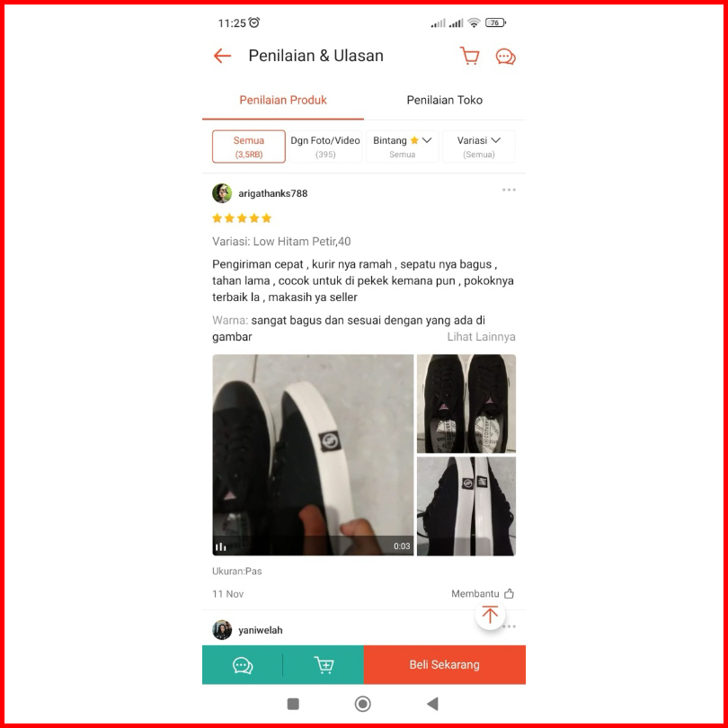Filter reviews by Dgn Foto/Video

tap(325, 146)
